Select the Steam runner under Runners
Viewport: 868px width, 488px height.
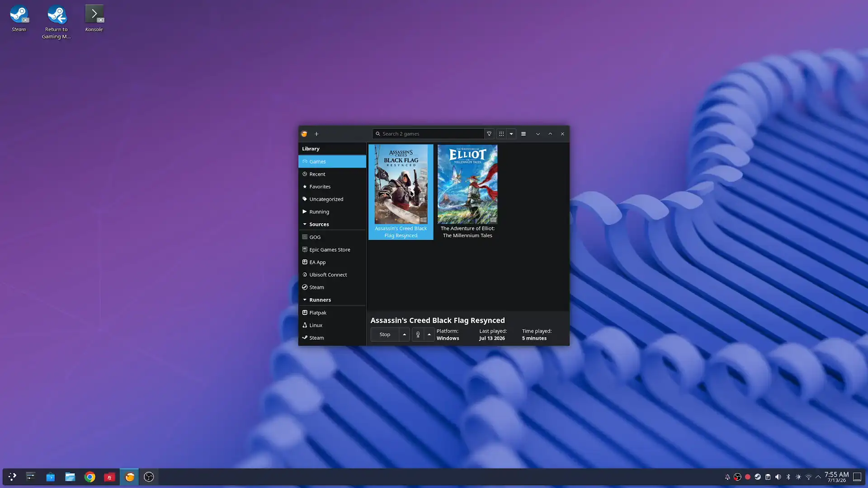pyautogui.click(x=332, y=338)
